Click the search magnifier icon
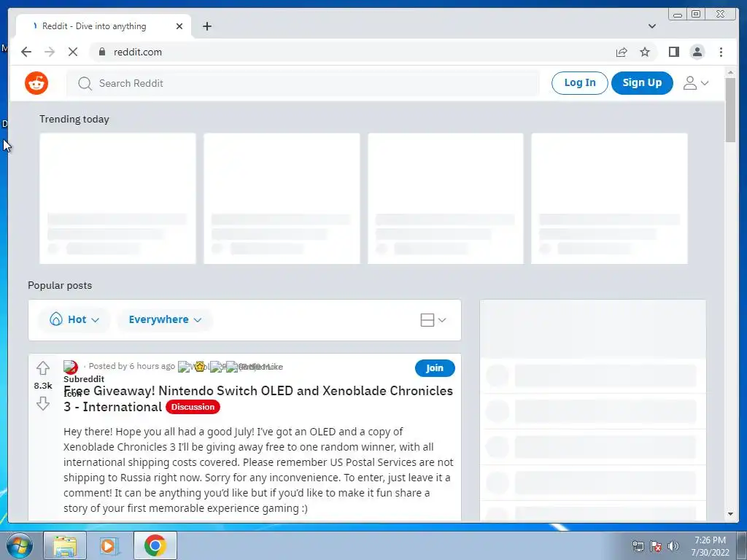 (85, 83)
